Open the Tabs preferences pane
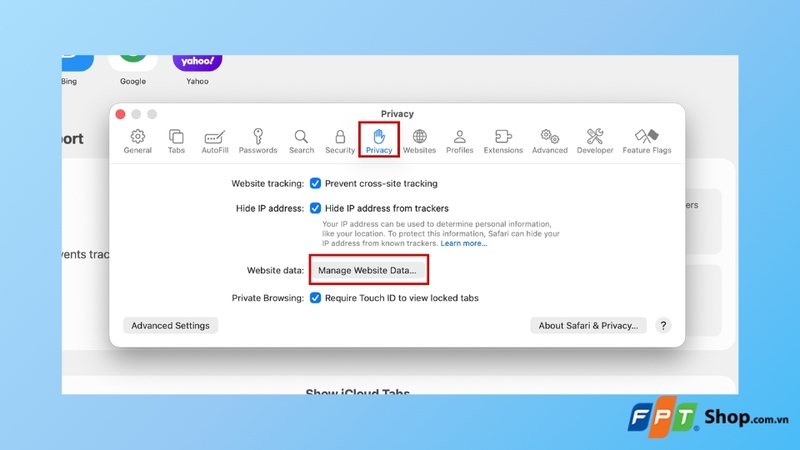The image size is (800, 450). pos(176,141)
